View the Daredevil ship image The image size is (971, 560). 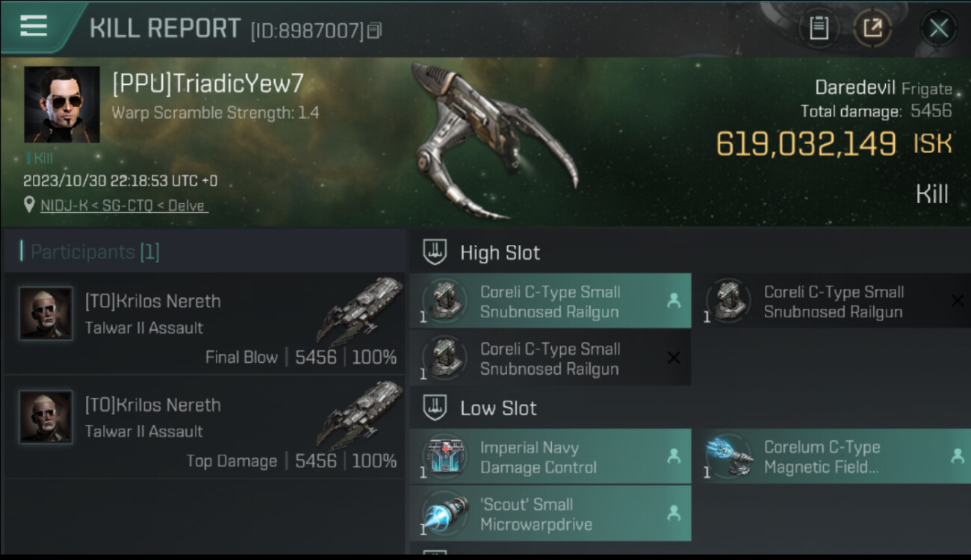494,140
